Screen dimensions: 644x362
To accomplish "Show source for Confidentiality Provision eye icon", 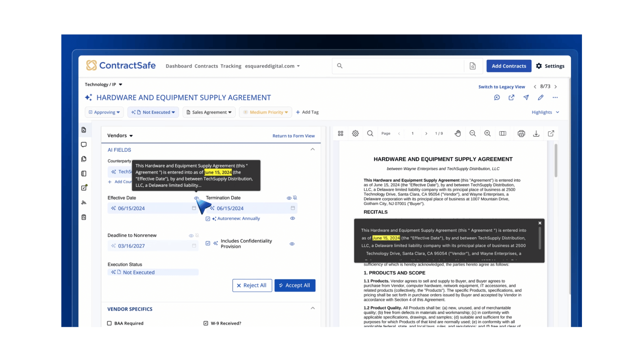I will point(292,244).
